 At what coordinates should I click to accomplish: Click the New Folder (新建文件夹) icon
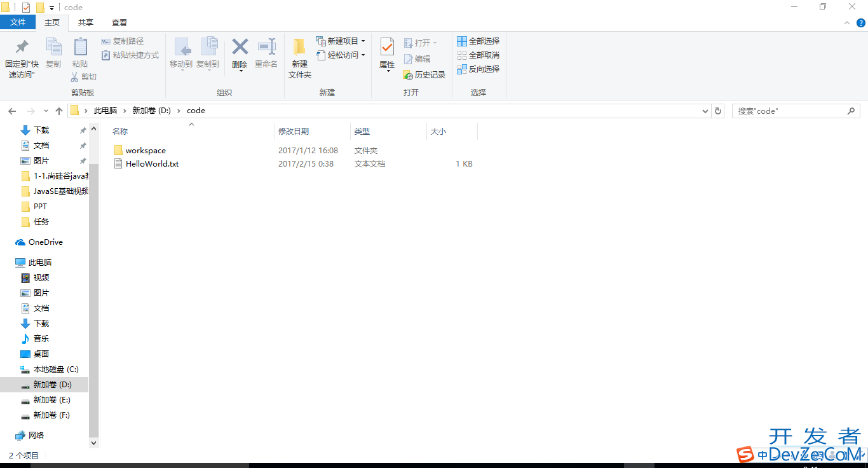point(299,48)
